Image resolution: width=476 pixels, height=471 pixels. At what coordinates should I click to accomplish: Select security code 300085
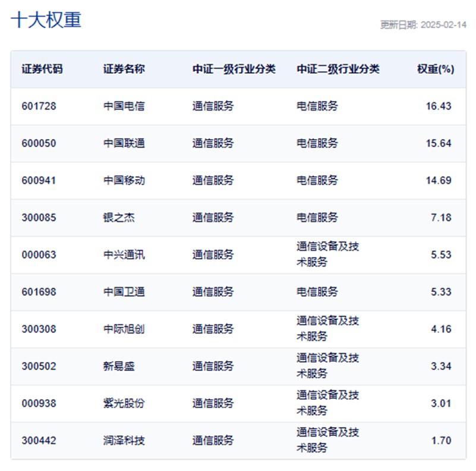click(39, 218)
